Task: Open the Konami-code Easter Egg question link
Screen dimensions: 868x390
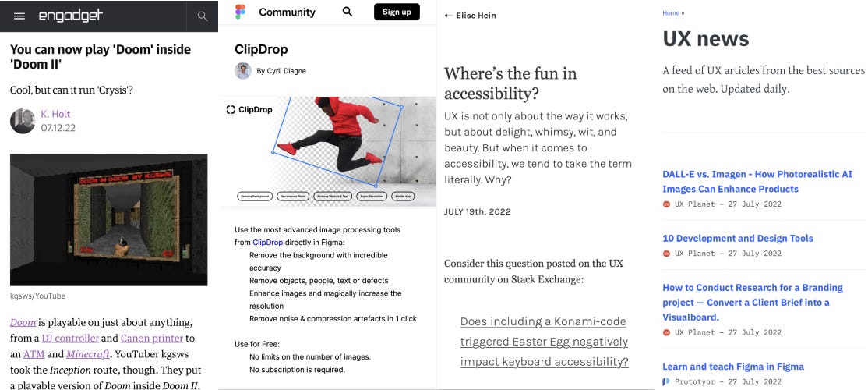Action: pyautogui.click(x=544, y=342)
